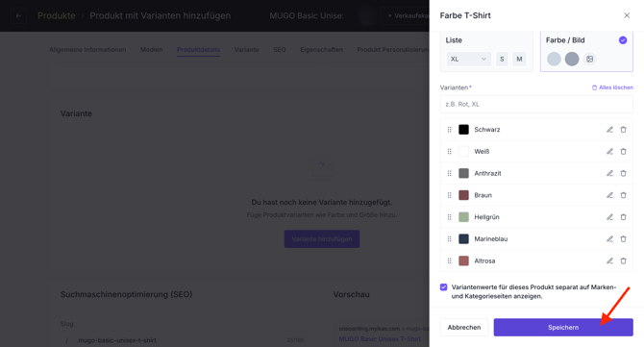
Task: Switch to the Eigenschaften tab
Action: pos(322,50)
